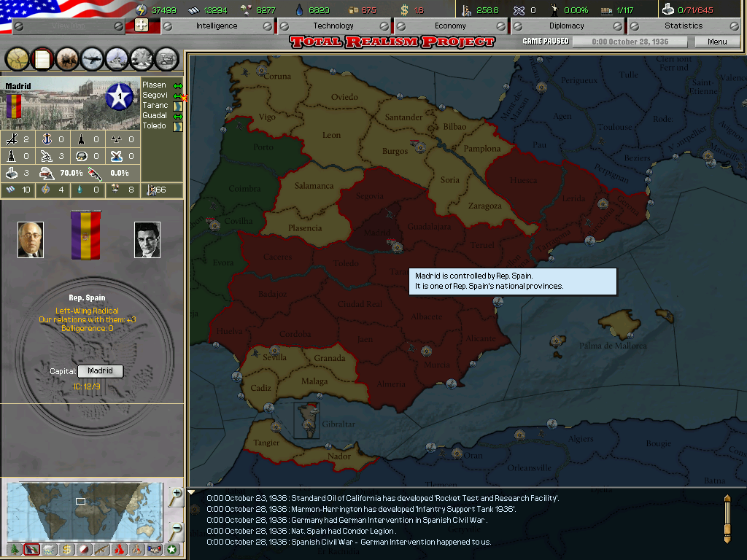The width and height of the screenshot is (747, 560).
Task: Switch to the Diplomacy tab
Action: pyautogui.click(x=567, y=24)
